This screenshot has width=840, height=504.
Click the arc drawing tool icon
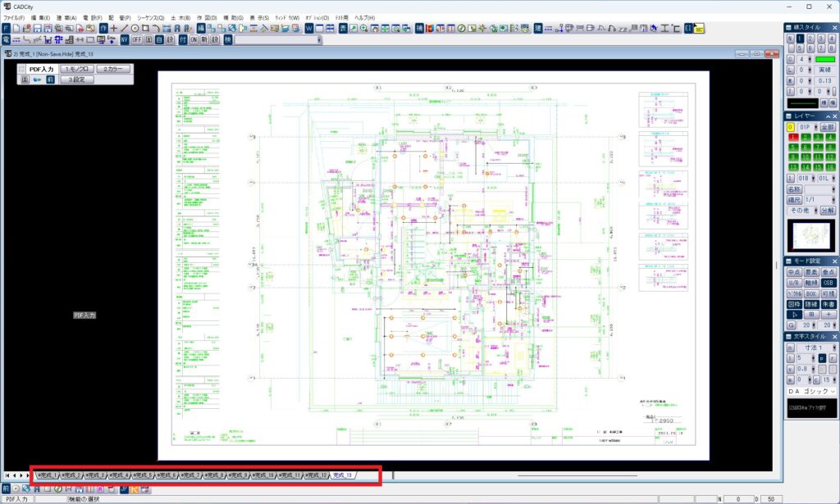[x=156, y=29]
